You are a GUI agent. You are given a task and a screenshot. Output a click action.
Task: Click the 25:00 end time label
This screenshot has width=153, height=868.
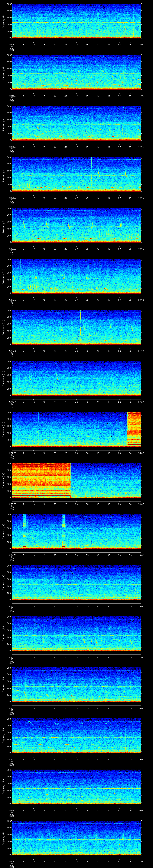[141, 555]
